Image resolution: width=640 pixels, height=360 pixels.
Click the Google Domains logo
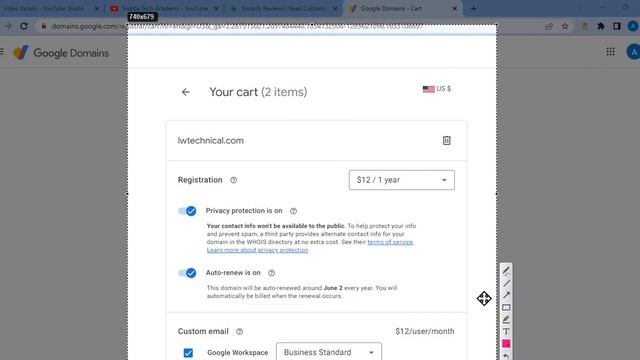pyautogui.click(x=61, y=53)
